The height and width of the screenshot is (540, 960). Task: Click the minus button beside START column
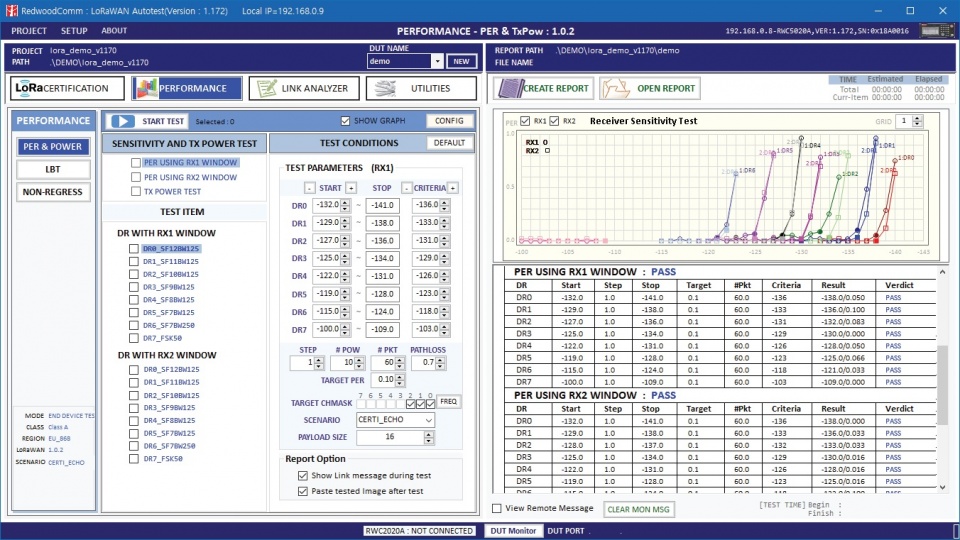click(309, 188)
